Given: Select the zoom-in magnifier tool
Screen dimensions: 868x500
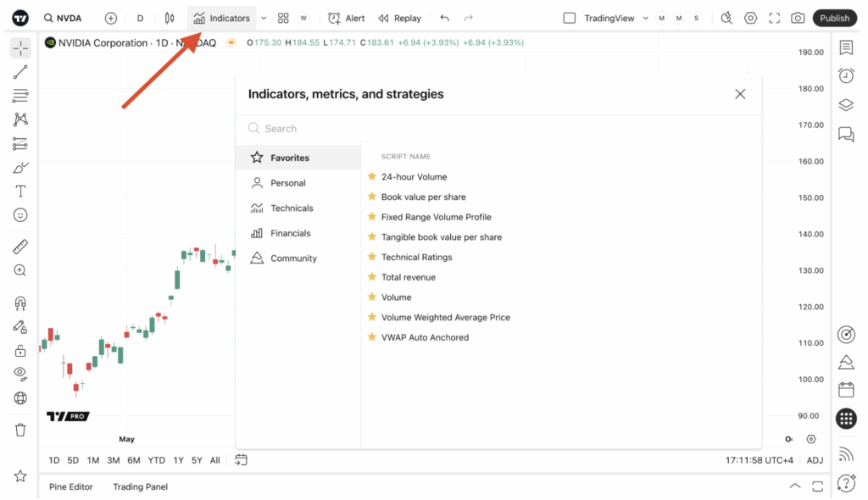Looking at the screenshot, I should pos(20,270).
